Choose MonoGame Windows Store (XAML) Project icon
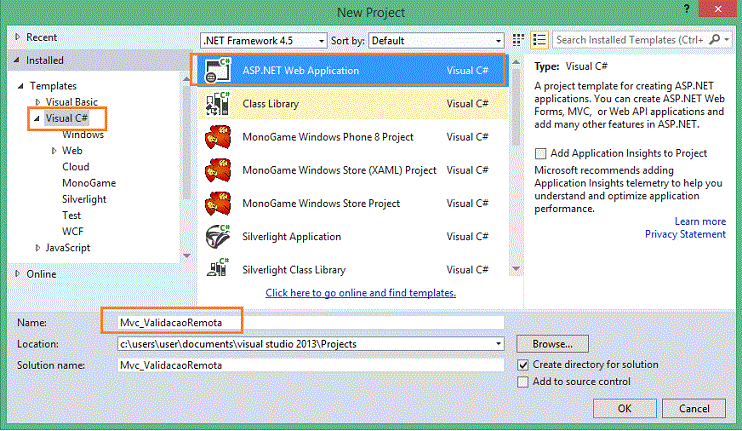Viewport: 742px width, 431px height. tap(218, 170)
